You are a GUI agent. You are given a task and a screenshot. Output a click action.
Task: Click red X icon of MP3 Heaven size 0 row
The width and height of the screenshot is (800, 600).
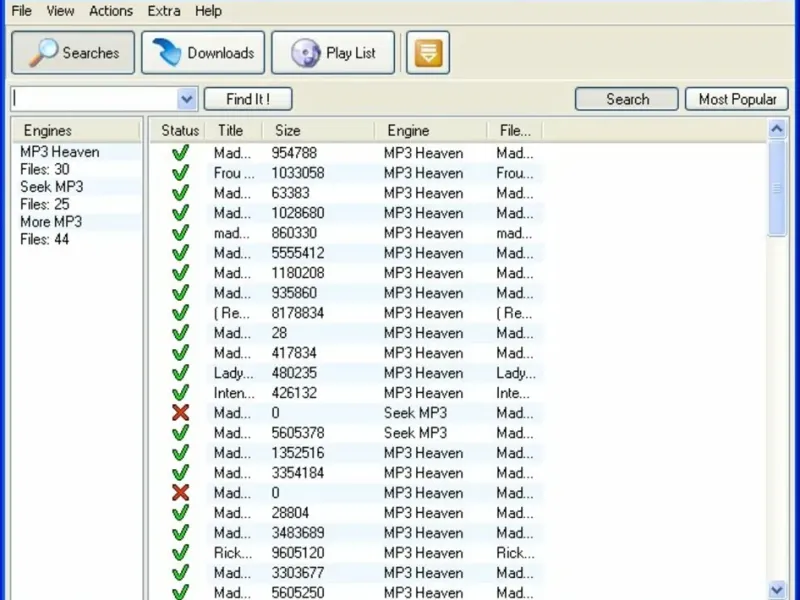(x=180, y=493)
